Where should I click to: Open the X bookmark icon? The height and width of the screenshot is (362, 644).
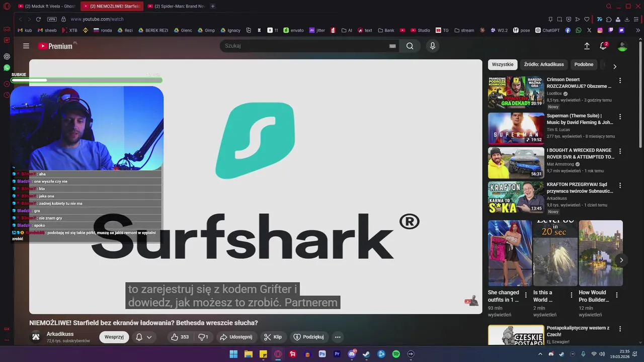pyautogui.click(x=589, y=30)
